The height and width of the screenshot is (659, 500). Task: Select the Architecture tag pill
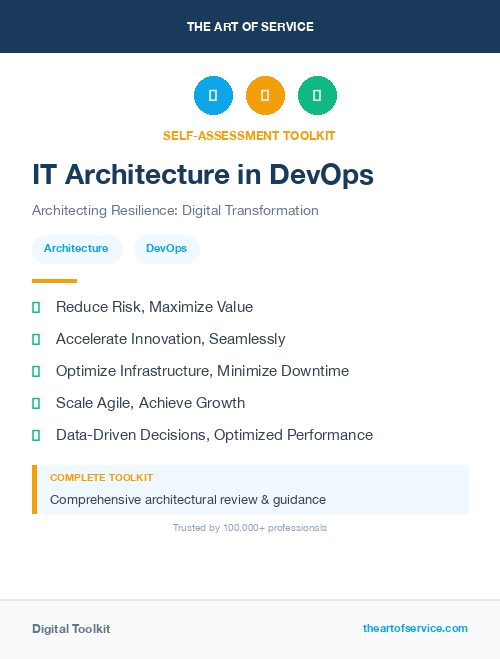pos(77,249)
